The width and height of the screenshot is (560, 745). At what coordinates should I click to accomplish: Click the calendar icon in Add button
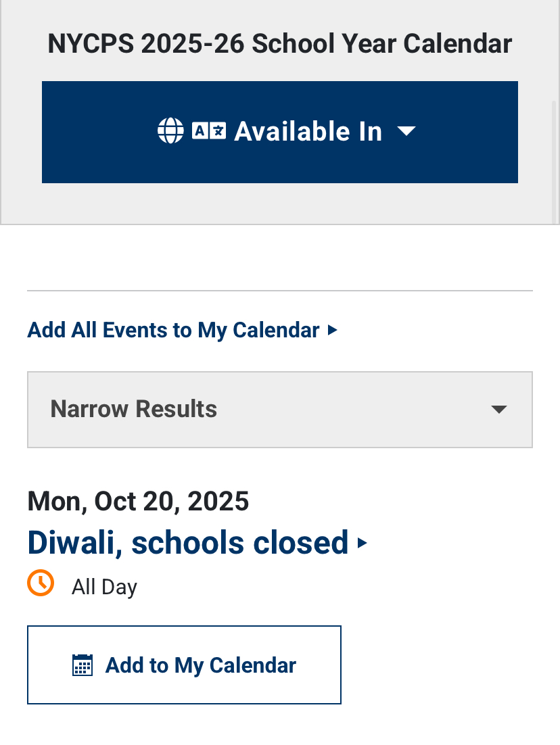click(x=83, y=665)
